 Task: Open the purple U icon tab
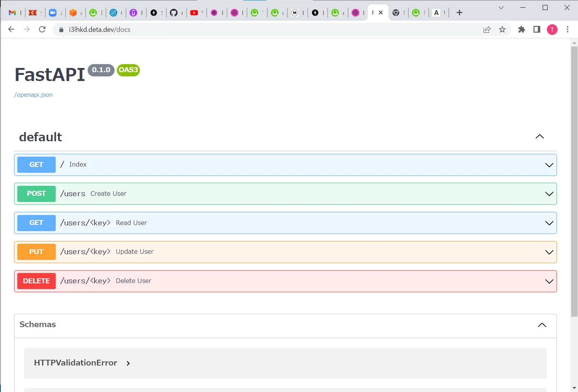(x=133, y=13)
